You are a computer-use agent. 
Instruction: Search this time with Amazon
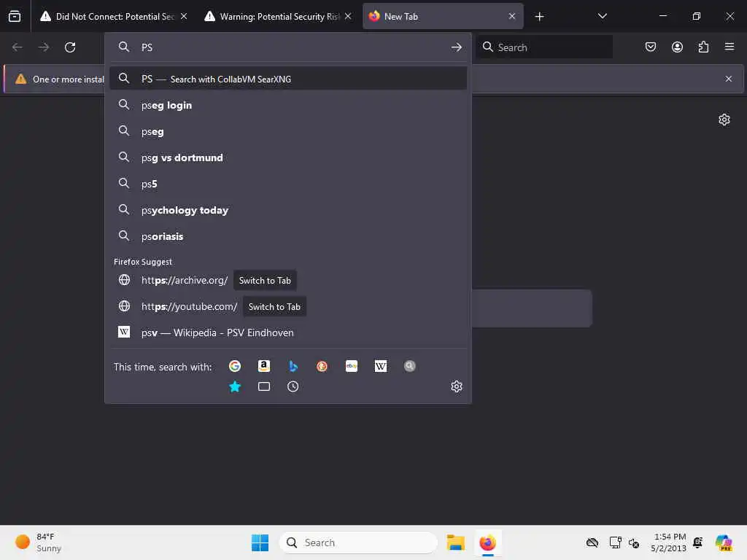(x=264, y=366)
